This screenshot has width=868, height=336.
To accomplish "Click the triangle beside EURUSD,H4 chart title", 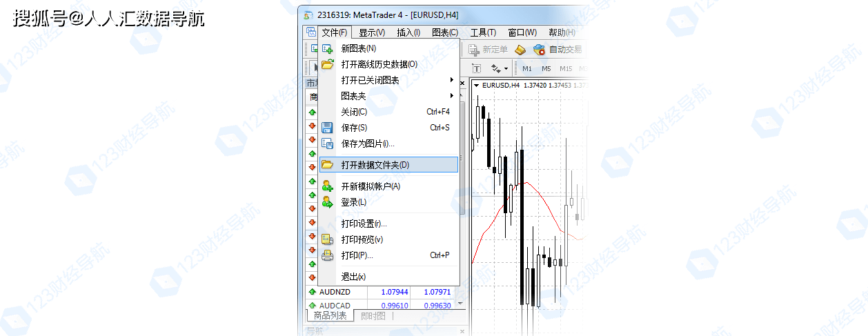I will [476, 85].
